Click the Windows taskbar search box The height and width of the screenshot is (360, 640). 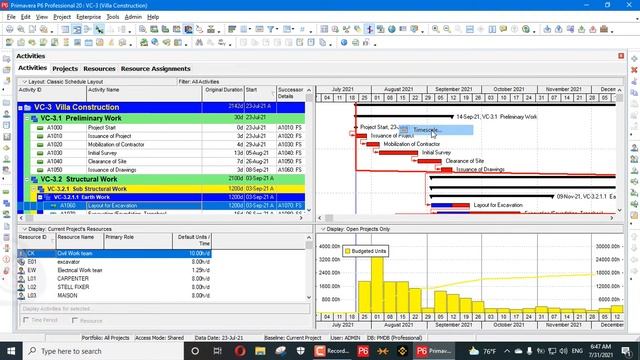104,351
